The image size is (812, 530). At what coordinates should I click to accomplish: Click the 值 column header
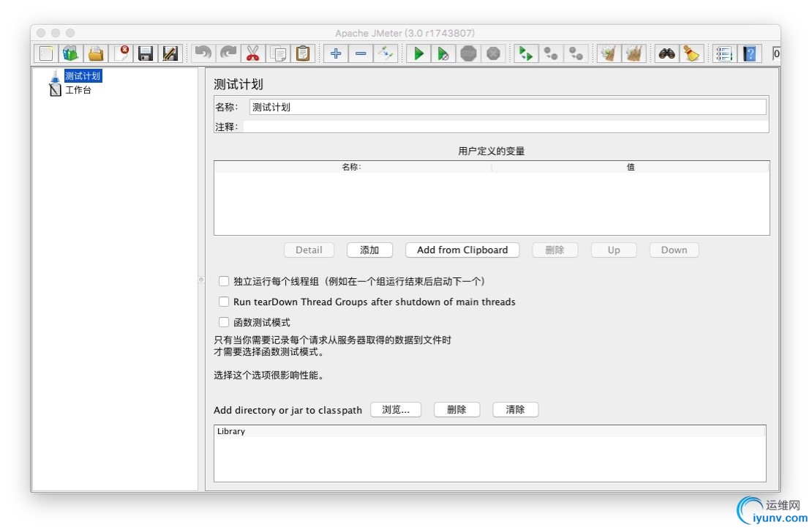point(631,167)
